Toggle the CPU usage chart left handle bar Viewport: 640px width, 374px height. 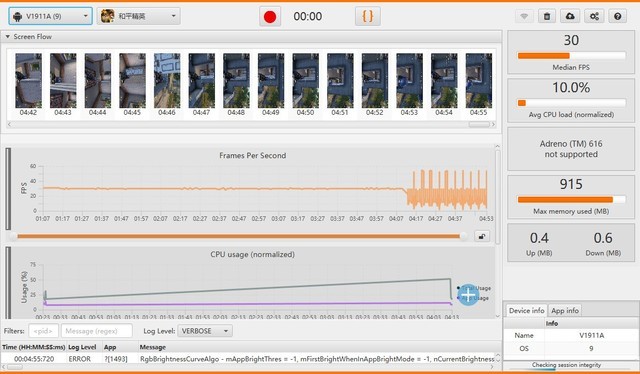click(x=8, y=283)
